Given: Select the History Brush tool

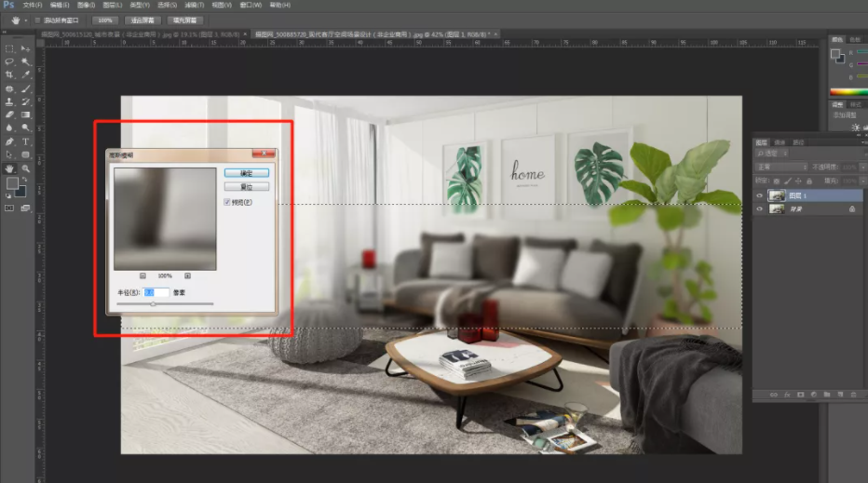Looking at the screenshot, I should (x=25, y=101).
